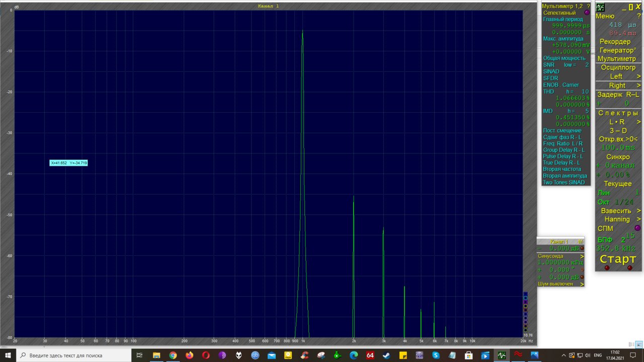Viewport: 644px width, 362px height.
Task: Open the Меню menu
Action: pos(605,16)
